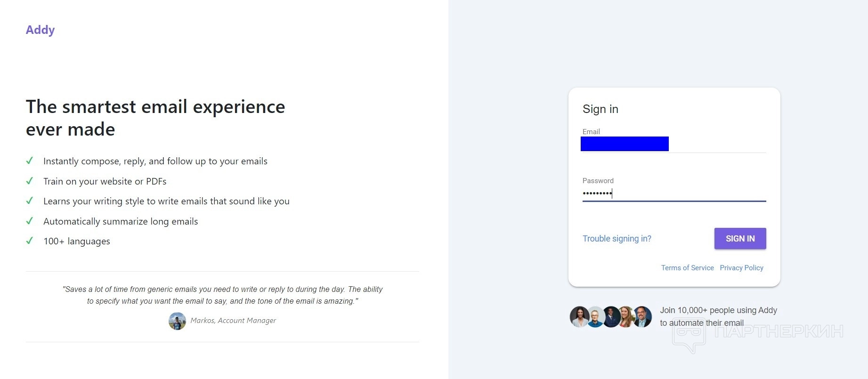Image resolution: width=868 pixels, height=379 pixels.
Task: Click the third user avatar in dark suit
Action: click(x=611, y=317)
